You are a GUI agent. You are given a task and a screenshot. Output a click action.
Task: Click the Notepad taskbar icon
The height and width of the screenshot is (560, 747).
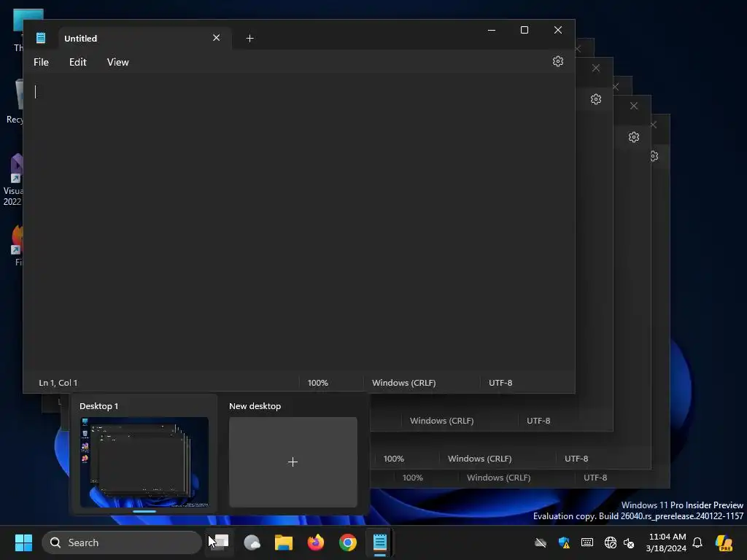pyautogui.click(x=379, y=542)
